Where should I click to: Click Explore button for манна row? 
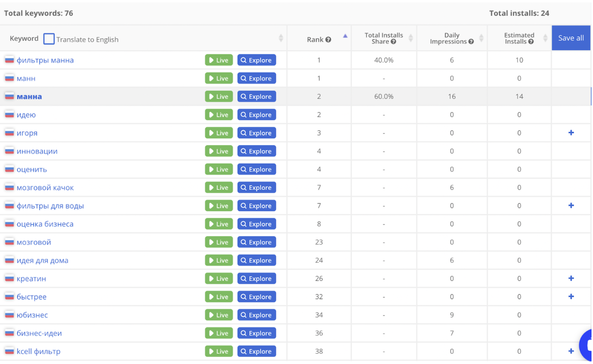point(256,96)
